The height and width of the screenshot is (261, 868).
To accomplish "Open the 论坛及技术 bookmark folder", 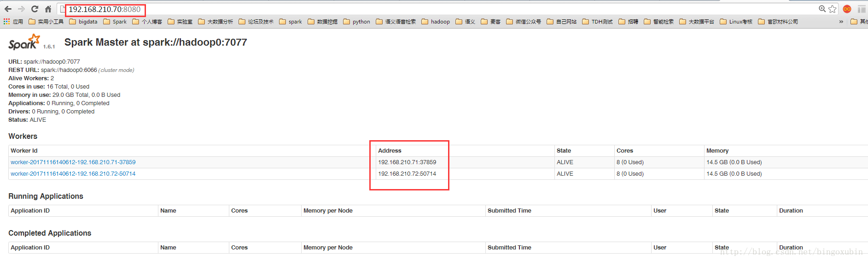I will [256, 22].
